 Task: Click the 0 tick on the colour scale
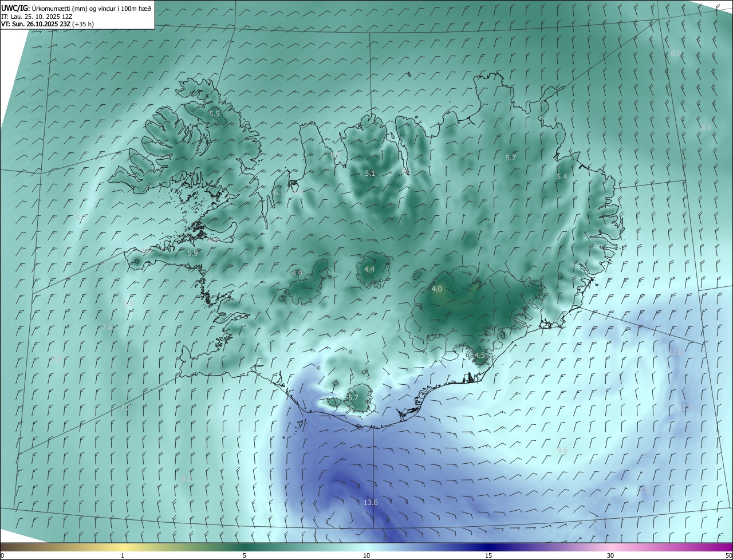pyautogui.click(x=2, y=555)
